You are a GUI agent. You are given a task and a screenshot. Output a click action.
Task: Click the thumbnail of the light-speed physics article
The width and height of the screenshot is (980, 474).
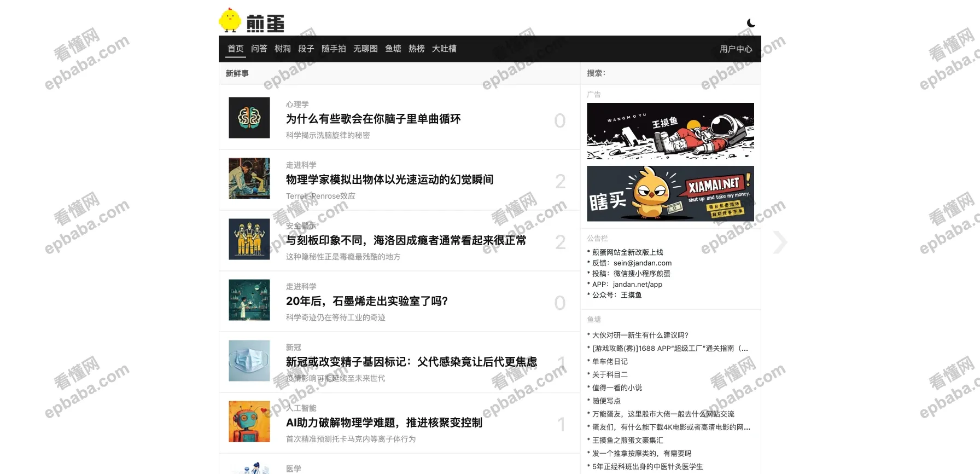click(249, 178)
